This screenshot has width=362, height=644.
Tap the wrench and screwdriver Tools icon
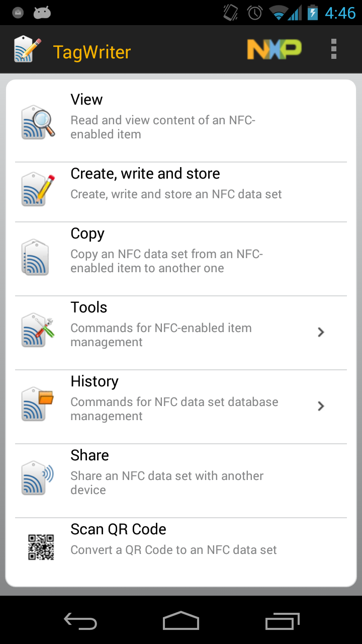click(38, 331)
